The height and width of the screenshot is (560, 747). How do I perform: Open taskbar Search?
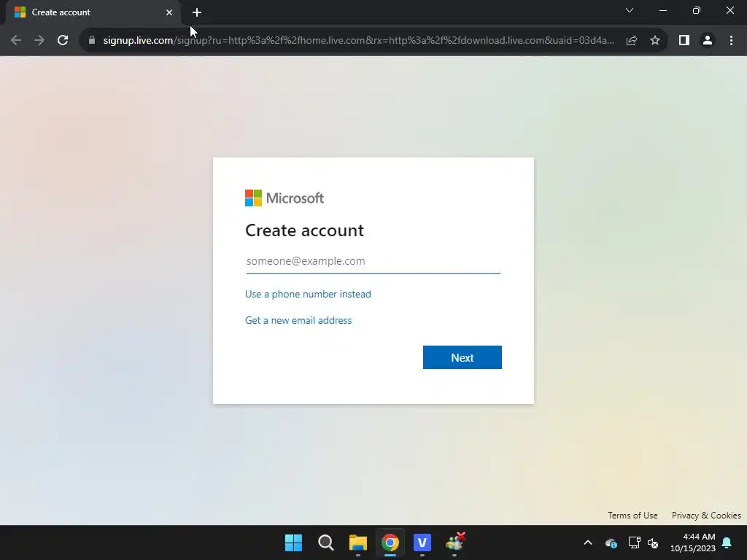(326, 542)
